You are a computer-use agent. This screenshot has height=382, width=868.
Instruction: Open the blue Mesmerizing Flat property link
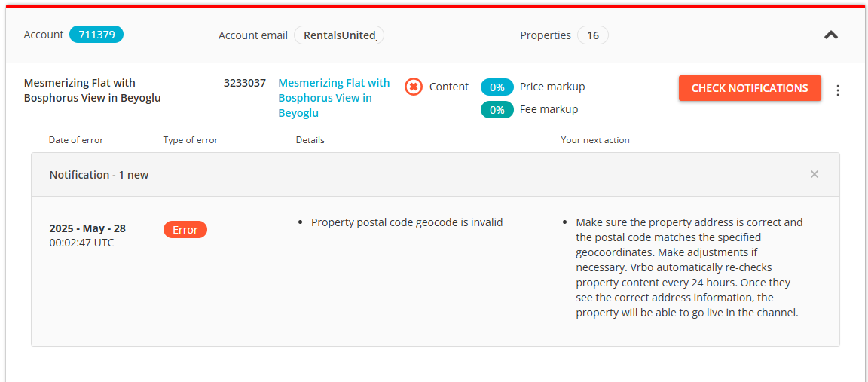[x=334, y=98]
